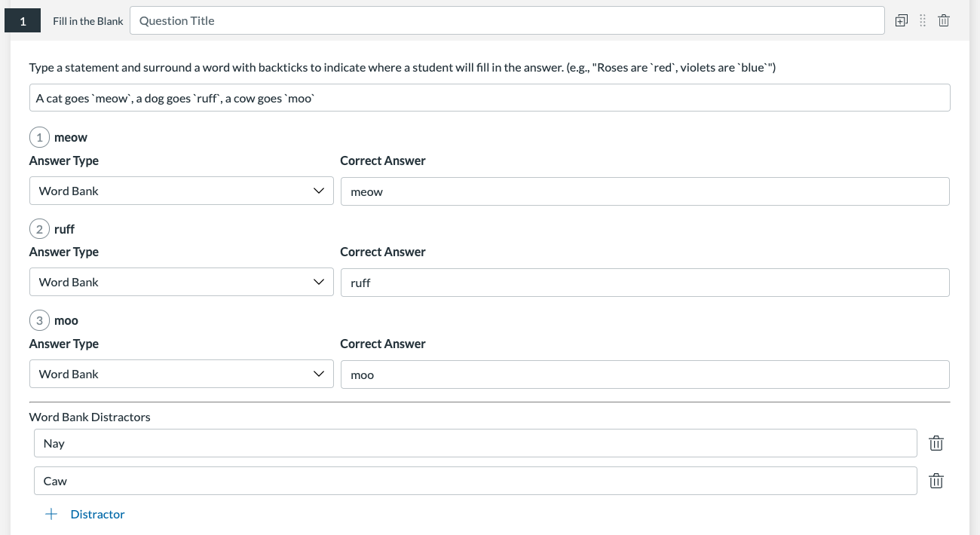980x535 pixels.
Task: Open the Answer Type dropdown for moo
Action: coord(181,374)
